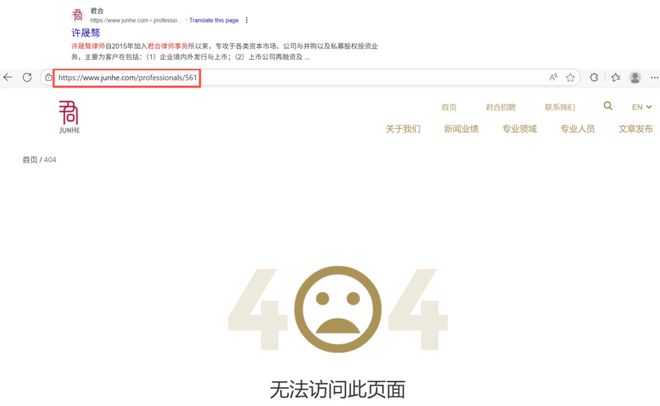Click JunHe favicon in search result
660x406 pixels.
point(77,15)
